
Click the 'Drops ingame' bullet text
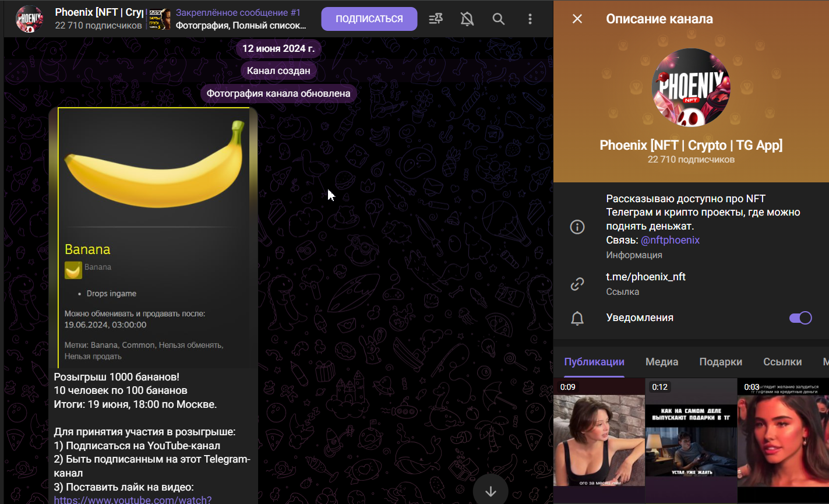pyautogui.click(x=111, y=294)
